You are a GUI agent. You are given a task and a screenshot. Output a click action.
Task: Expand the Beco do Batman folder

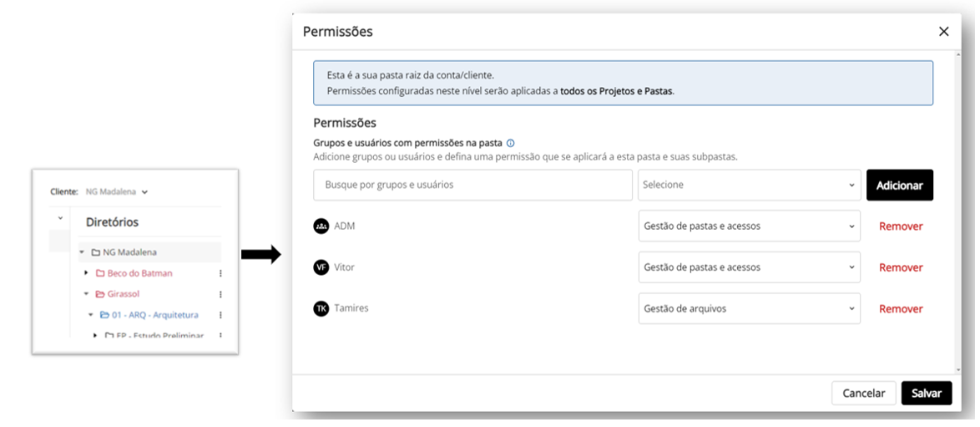(x=86, y=273)
